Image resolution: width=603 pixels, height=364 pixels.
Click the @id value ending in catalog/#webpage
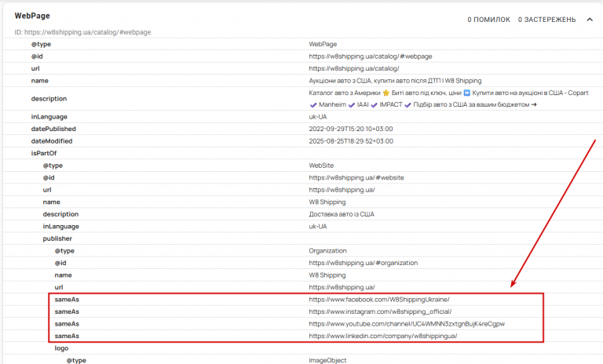[371, 56]
